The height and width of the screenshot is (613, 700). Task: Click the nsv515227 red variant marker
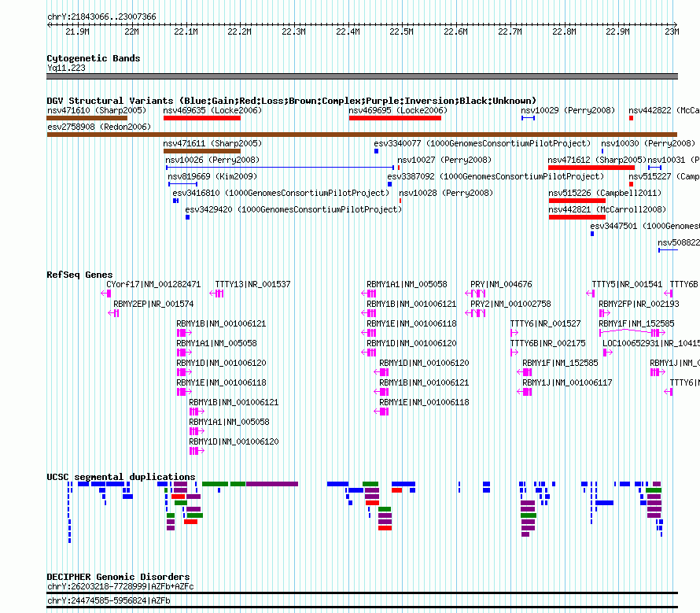coord(632,184)
